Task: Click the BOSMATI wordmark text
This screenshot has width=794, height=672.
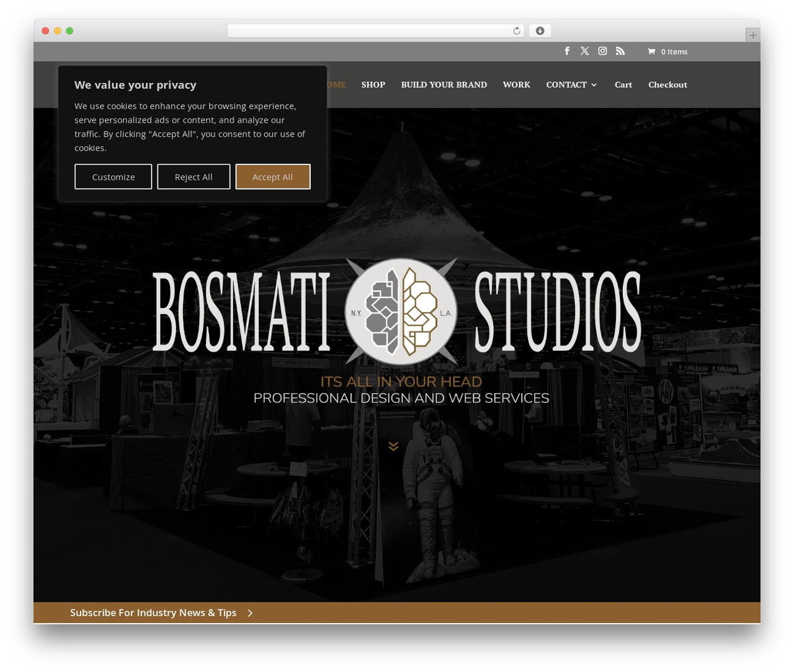Action: click(241, 312)
